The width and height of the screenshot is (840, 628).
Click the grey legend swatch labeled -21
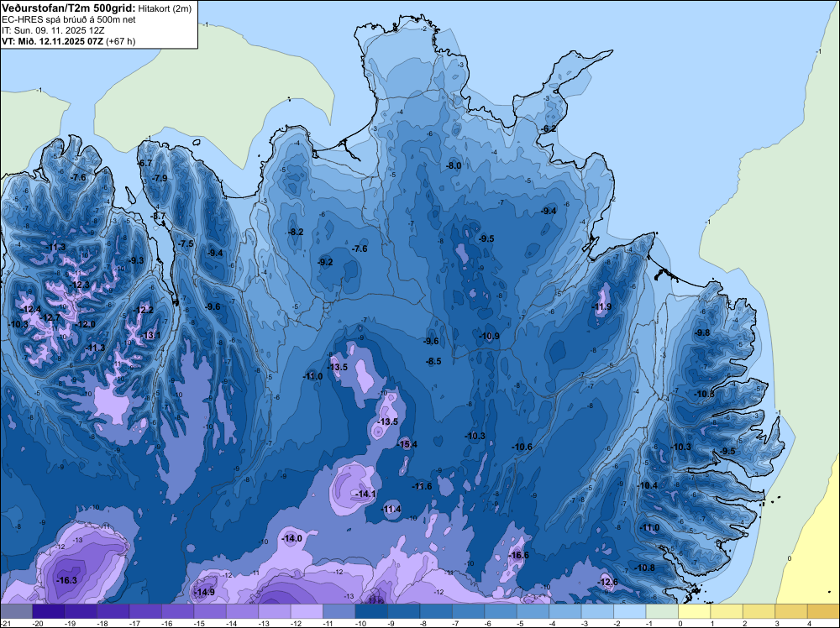click(x=17, y=611)
